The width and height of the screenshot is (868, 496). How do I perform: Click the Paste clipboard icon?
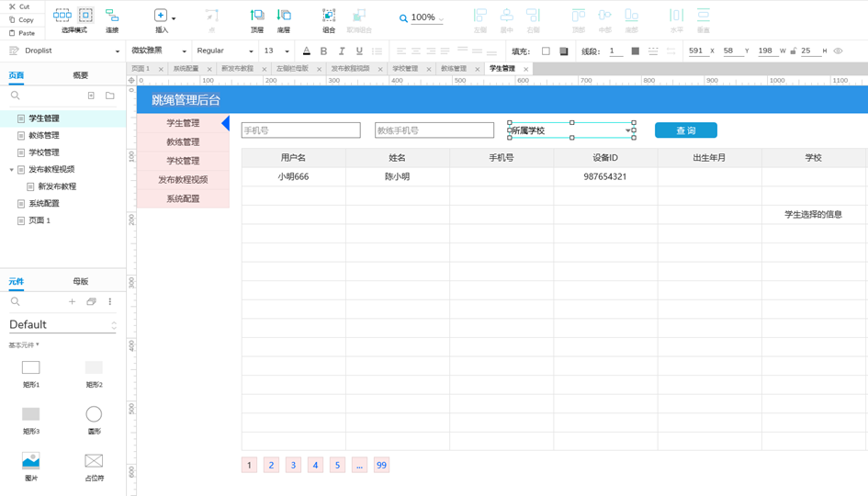coord(12,33)
